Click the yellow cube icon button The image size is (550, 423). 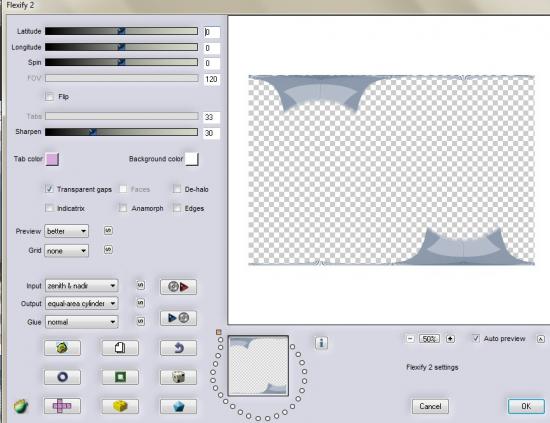coord(120,406)
